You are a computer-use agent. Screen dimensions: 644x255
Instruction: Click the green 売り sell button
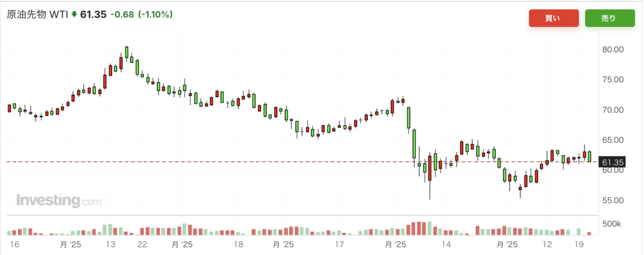click(x=609, y=18)
